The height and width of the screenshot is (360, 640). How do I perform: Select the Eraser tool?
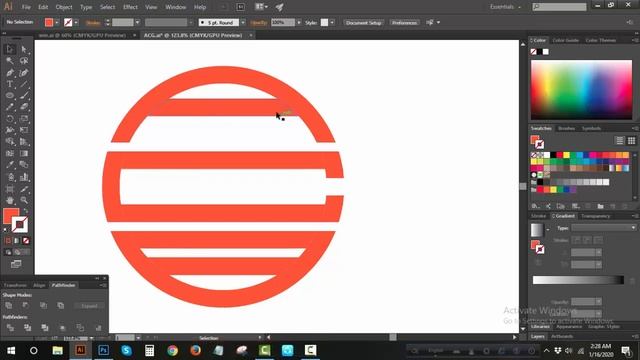pyautogui.click(x=24, y=107)
